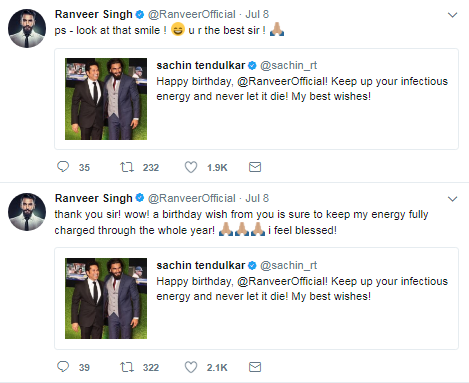
Task: Open the Jul 8 timestamp of second tweet
Action: (x=257, y=198)
